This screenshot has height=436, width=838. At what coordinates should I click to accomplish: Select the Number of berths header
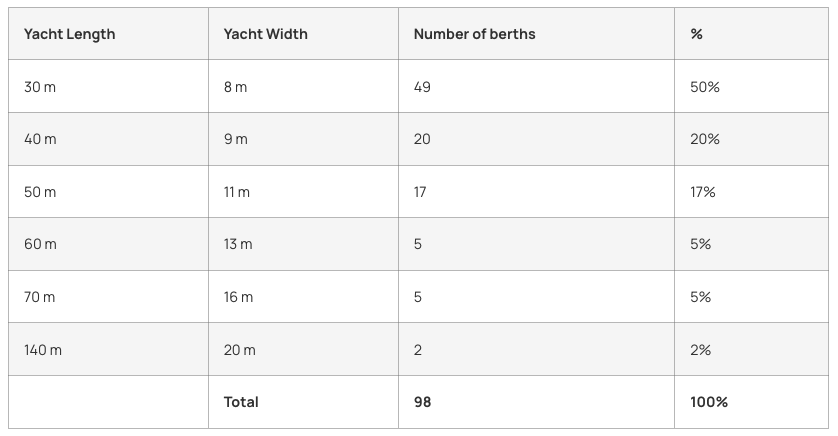474,34
